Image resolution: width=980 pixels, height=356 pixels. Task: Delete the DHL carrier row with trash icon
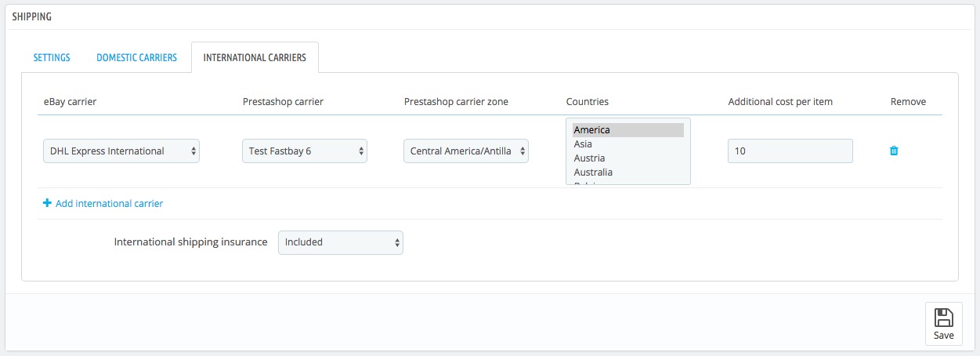(x=894, y=151)
